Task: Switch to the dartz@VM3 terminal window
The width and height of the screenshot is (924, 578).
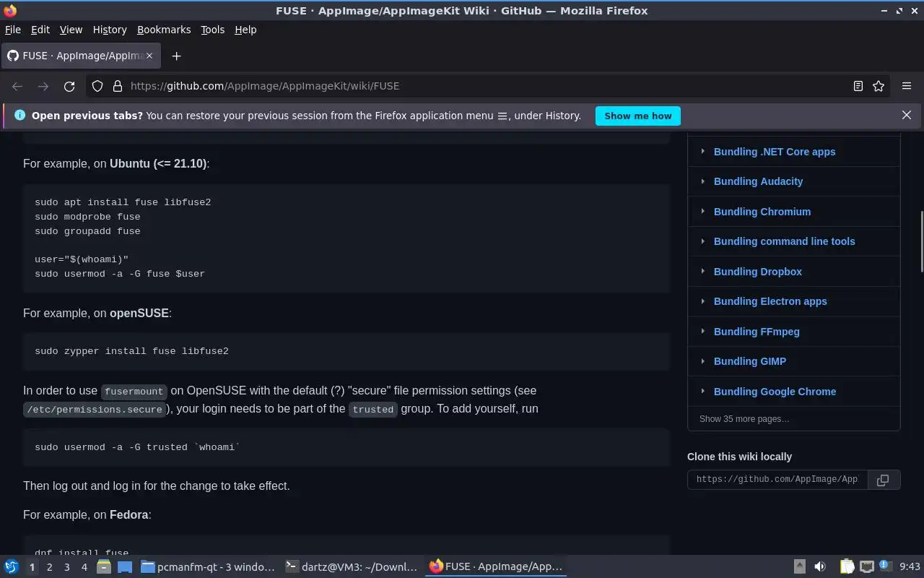Action: [352, 567]
